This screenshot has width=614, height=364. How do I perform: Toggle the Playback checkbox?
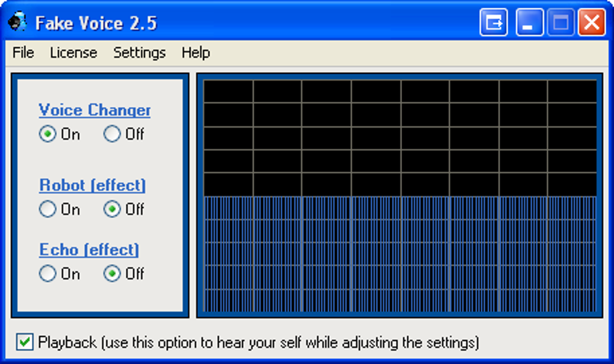25,342
